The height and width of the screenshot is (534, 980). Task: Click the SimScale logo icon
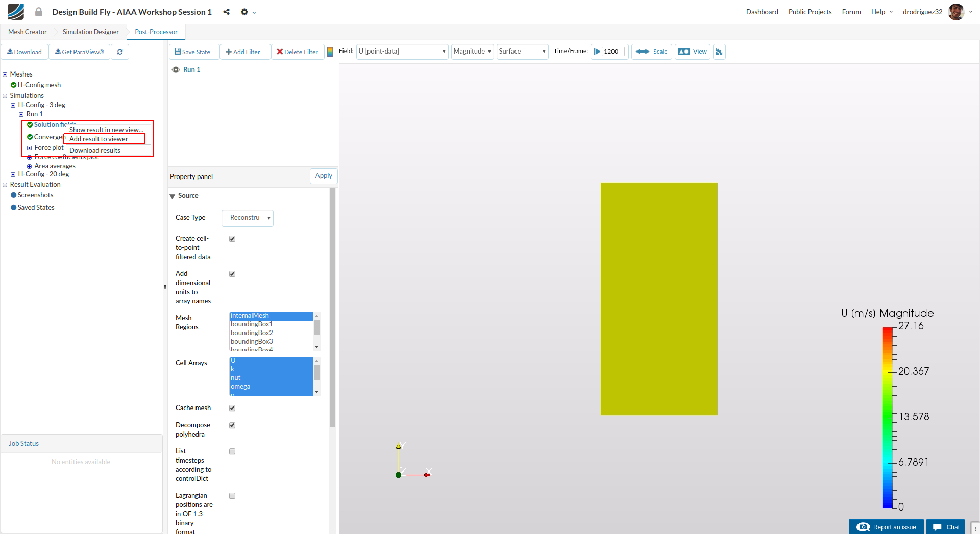click(x=16, y=11)
